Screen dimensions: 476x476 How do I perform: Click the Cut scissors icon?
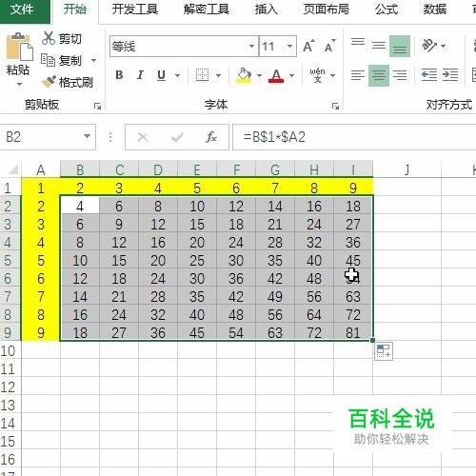tap(49, 38)
